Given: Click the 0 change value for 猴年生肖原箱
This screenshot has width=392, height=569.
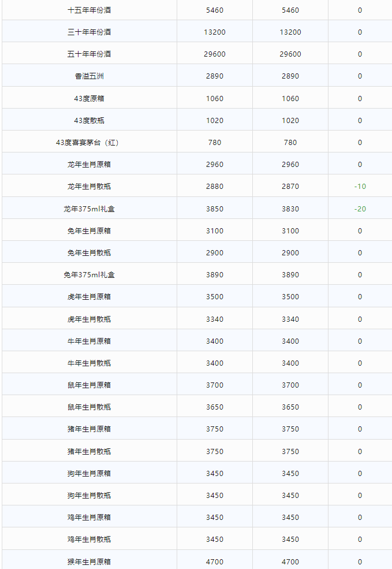Looking at the screenshot, I should [360, 561].
